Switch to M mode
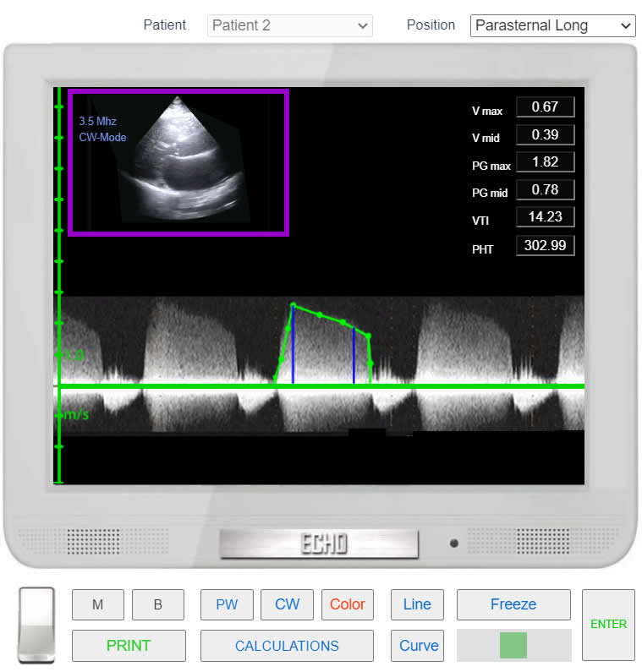Screen dimensions: 642x672 click(x=97, y=604)
